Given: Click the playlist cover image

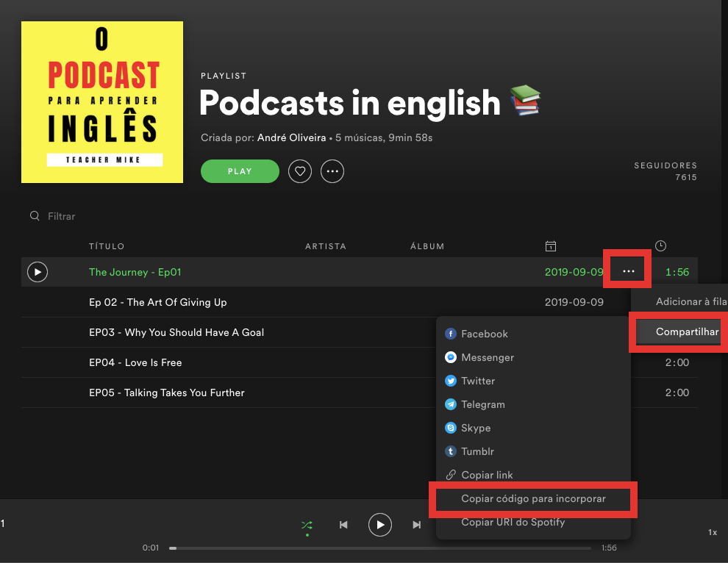Looking at the screenshot, I should click(x=102, y=102).
